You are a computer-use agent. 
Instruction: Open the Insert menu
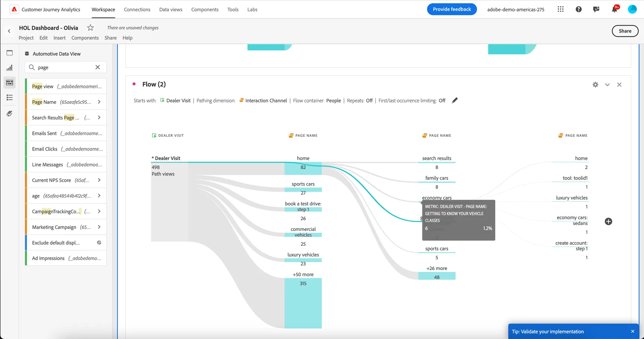pos(59,38)
